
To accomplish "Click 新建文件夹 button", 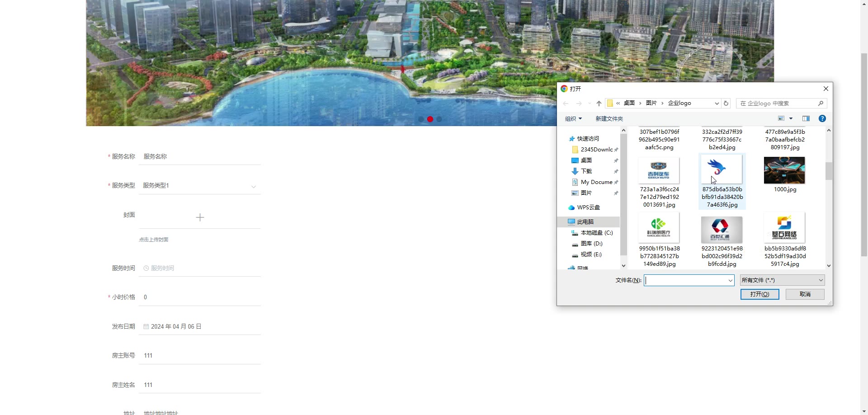I will (x=609, y=118).
